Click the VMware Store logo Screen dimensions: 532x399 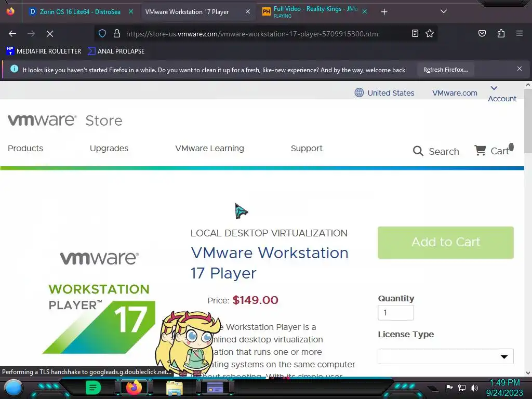pos(65,120)
